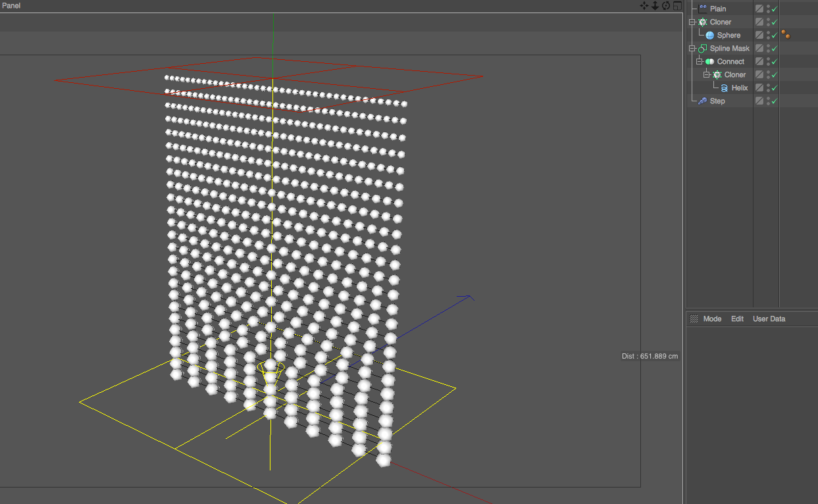Click the Plain effector icon
The image size is (818, 504).
click(x=703, y=9)
